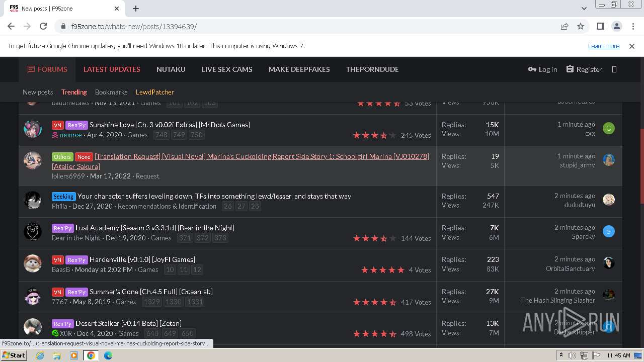Go back to the previous browser page
This screenshot has width=644, height=362.
coord(11,26)
